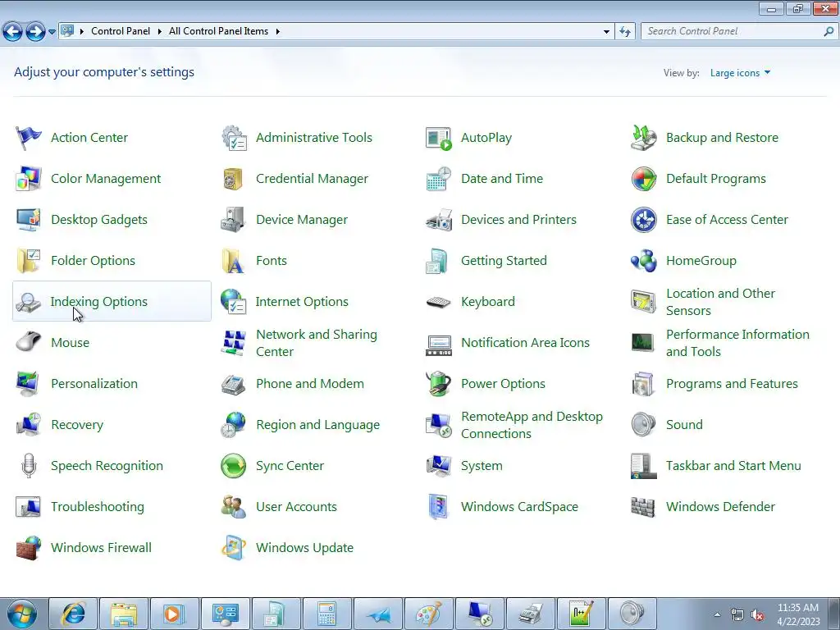
Task: Open the Location and Other Sensors link
Action: point(720,302)
